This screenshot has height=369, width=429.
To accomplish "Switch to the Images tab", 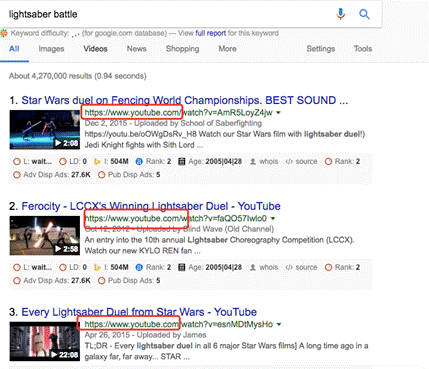I will click(51, 49).
